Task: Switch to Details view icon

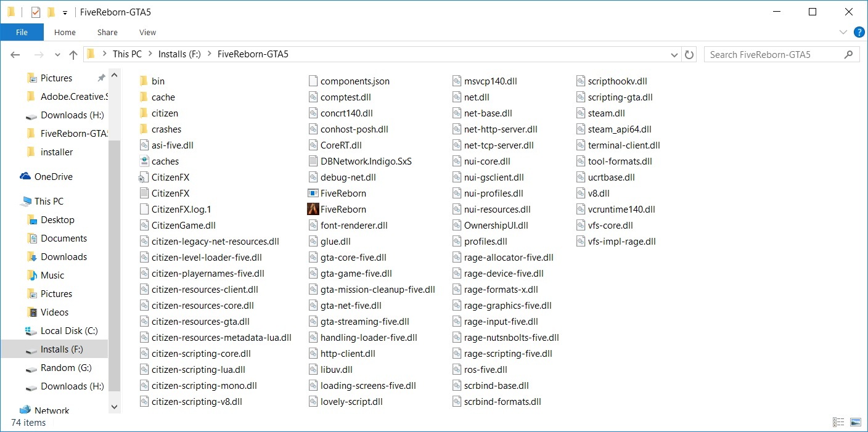Action: 838,422
